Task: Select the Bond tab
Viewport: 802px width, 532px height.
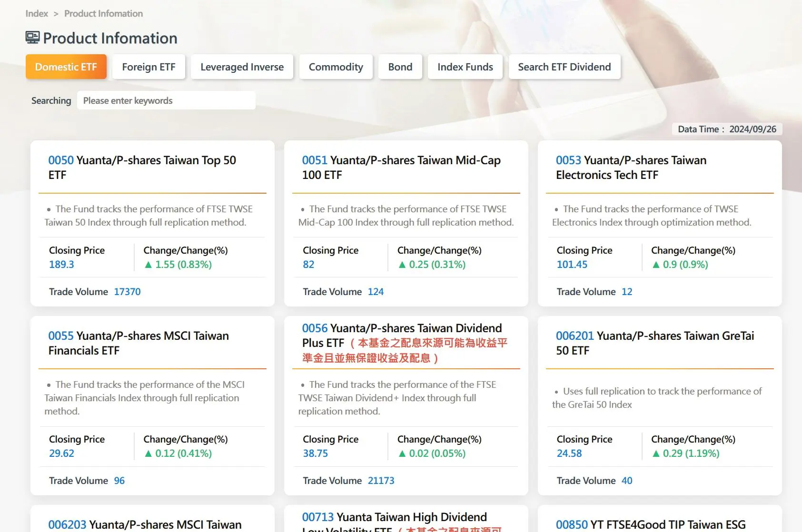Action: (400, 67)
